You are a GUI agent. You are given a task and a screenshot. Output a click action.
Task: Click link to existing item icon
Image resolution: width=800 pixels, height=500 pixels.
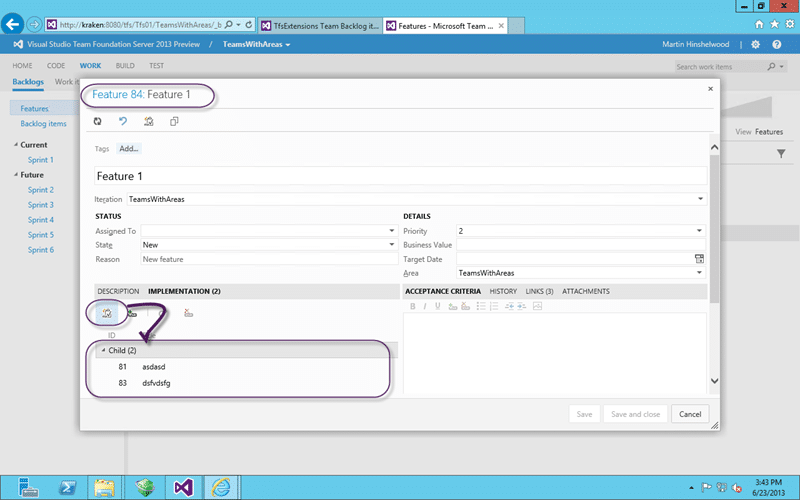point(132,313)
